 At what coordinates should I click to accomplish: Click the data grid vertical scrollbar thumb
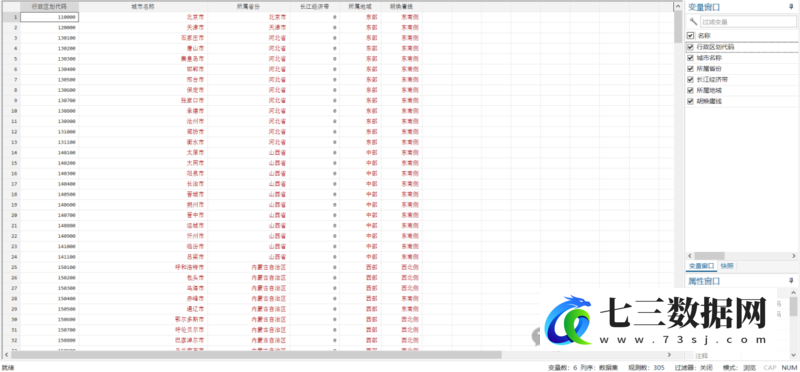tap(678, 27)
